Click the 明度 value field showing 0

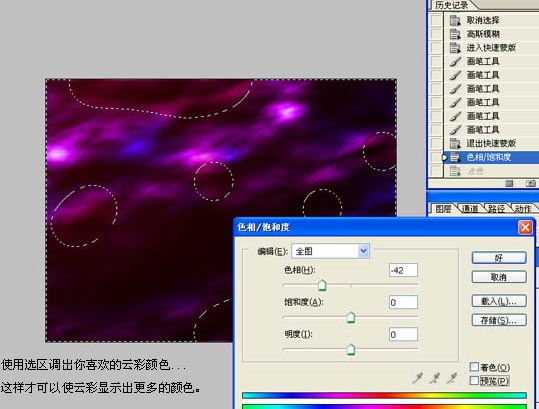tap(403, 334)
